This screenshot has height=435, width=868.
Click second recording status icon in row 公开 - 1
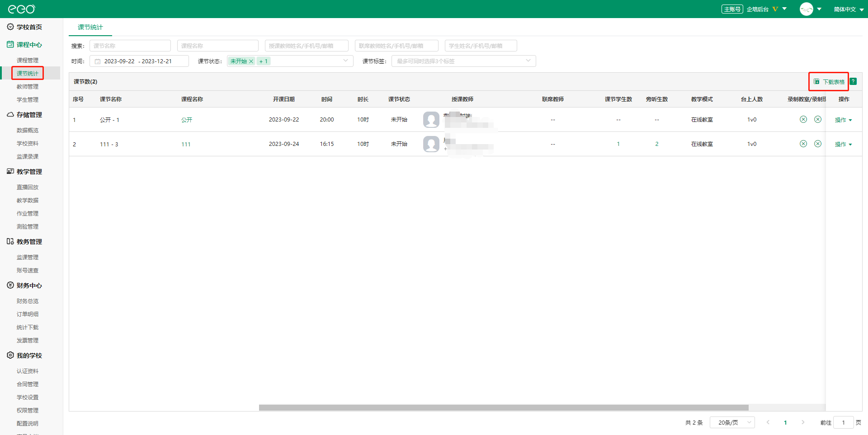[818, 119]
